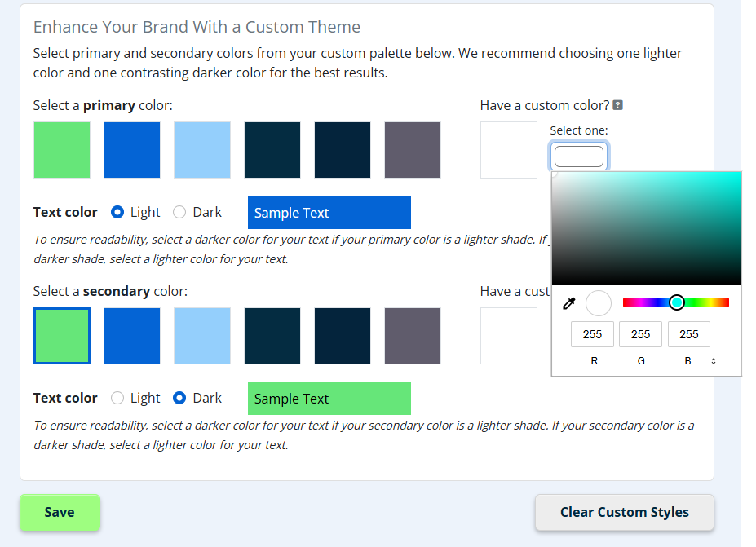Screen dimensions: 756x547
Task: Open the Select one custom color picker
Action: [x=578, y=154]
